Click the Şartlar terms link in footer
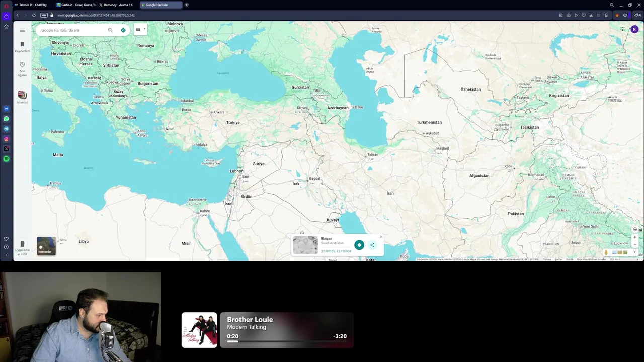 (x=558, y=259)
